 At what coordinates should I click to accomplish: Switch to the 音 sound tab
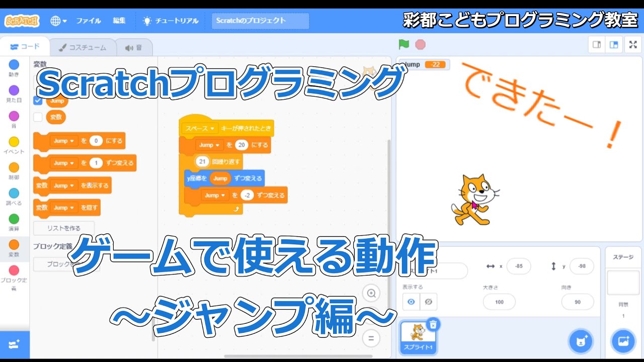click(x=134, y=48)
